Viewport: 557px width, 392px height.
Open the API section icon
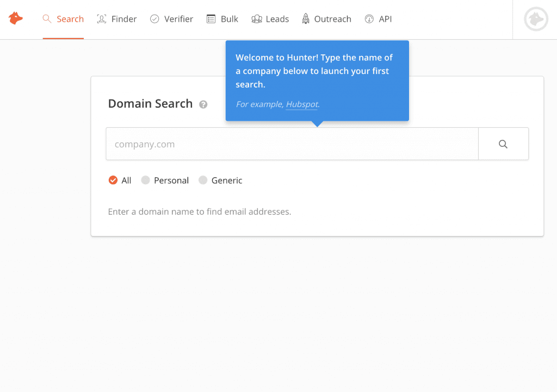point(368,18)
